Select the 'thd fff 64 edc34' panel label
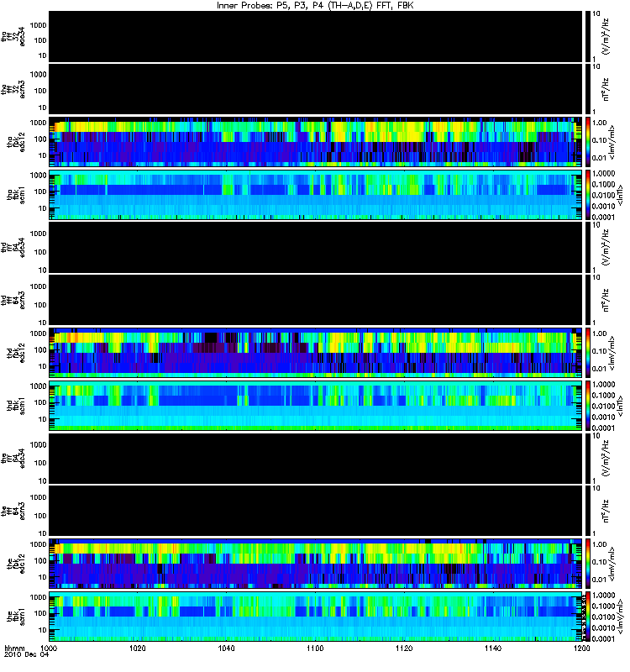Screen dimensions: 630x672 [13, 247]
